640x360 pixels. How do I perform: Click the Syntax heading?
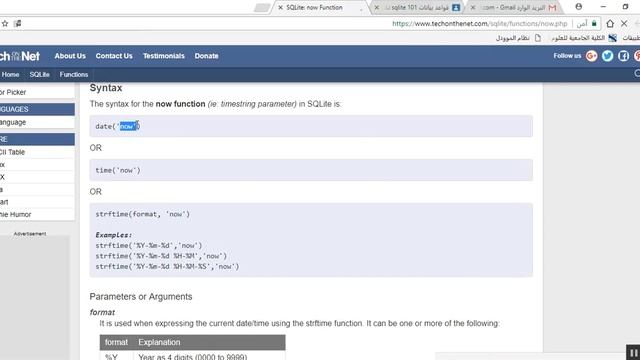106,88
